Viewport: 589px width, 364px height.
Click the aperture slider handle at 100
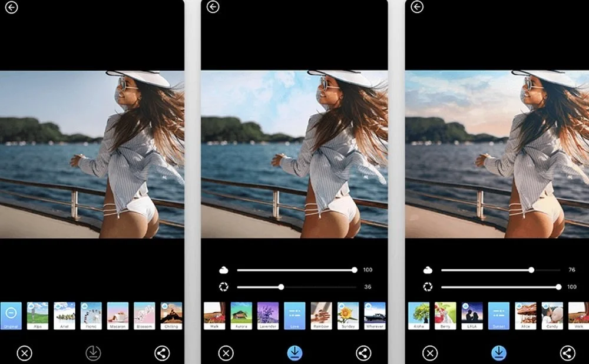click(558, 287)
